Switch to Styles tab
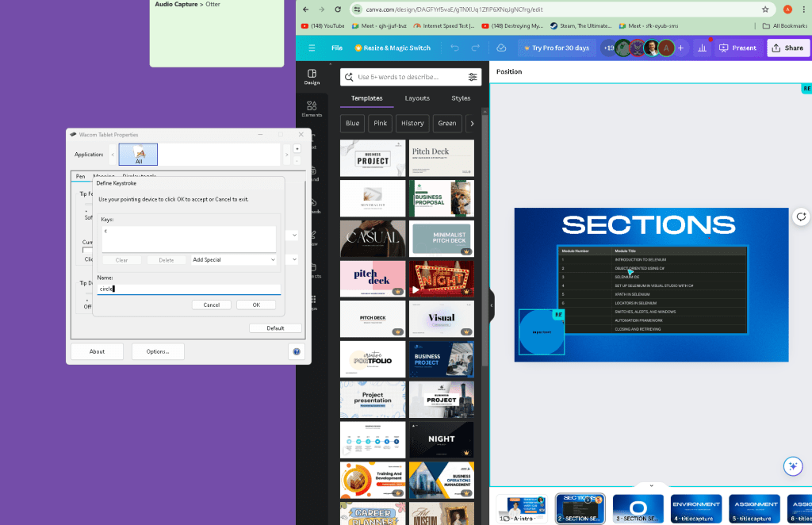This screenshot has width=812, height=525. pyautogui.click(x=461, y=98)
